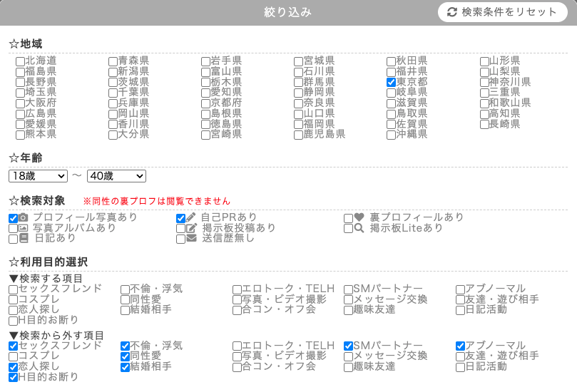This screenshot has width=577, height=392.
Task: Click the magnifier icon for 掲示板Liteあり
Action: point(359,228)
